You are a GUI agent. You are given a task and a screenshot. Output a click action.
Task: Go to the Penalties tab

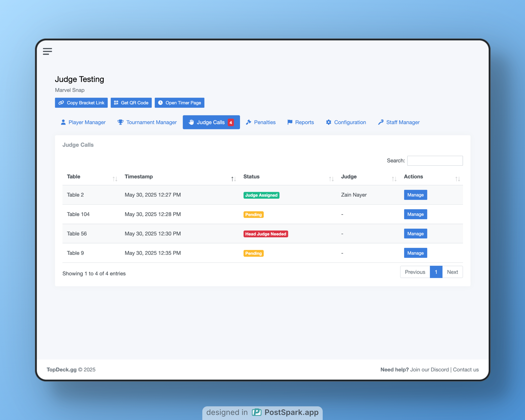pos(261,122)
